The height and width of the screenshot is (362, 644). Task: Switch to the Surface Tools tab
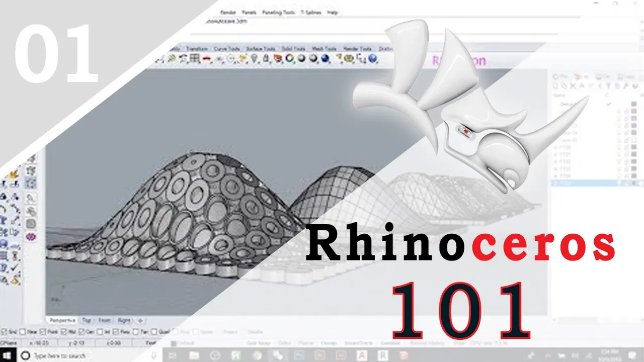point(260,49)
